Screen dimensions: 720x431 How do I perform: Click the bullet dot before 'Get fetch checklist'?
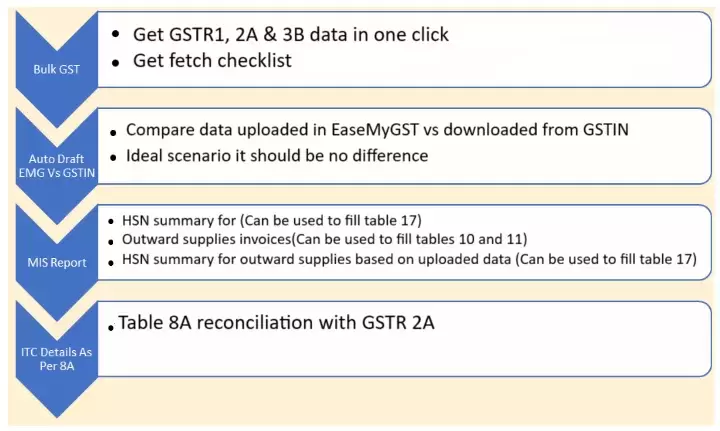coord(118,62)
